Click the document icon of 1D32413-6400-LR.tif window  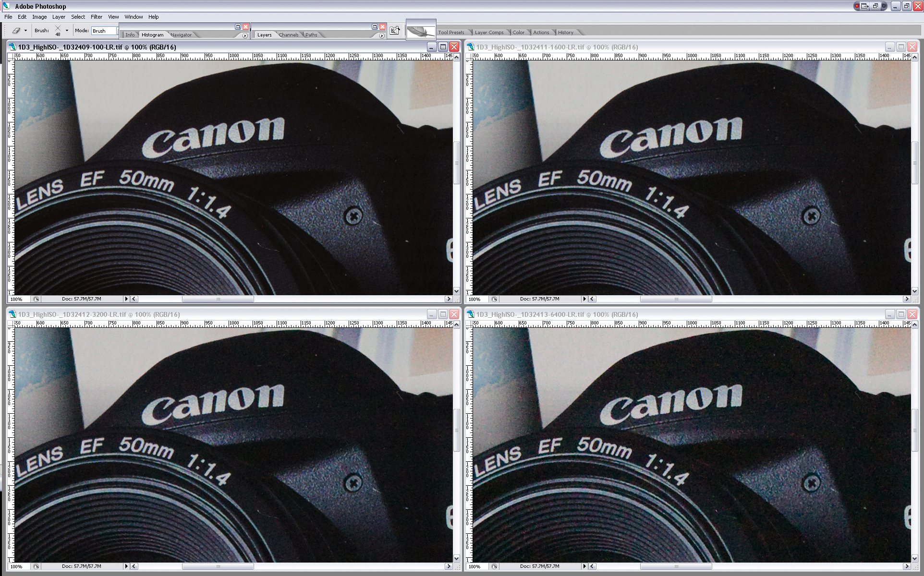click(471, 314)
